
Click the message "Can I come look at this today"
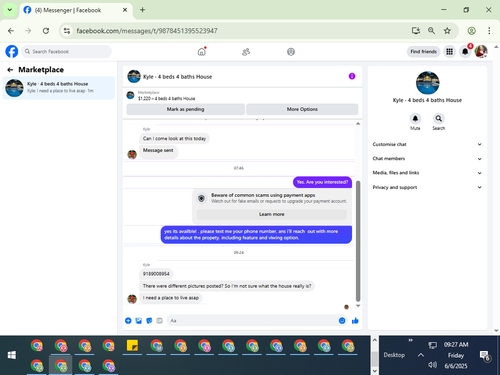(x=174, y=138)
